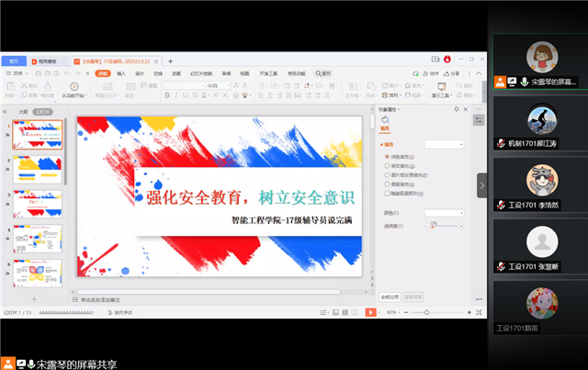This screenshot has height=370, width=588.
Task: Click the zoom slider handle
Action: coord(426,312)
